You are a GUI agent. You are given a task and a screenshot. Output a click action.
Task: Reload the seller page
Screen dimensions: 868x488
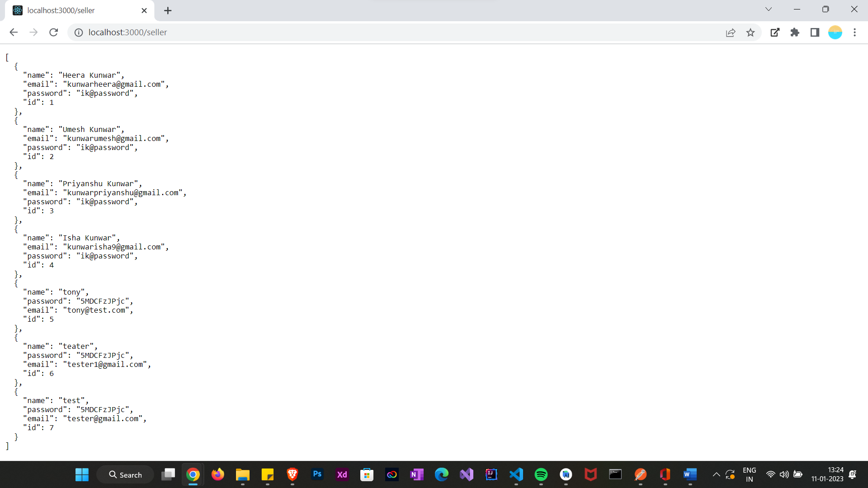point(53,32)
